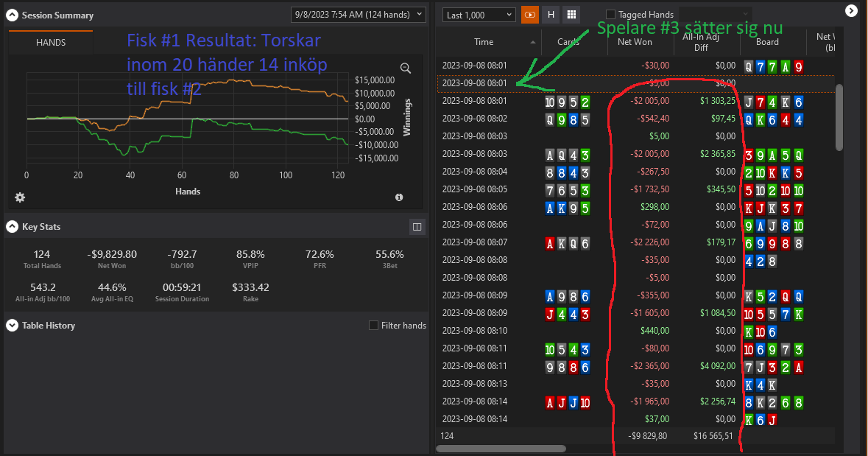868x456 pixels.
Task: Collapse the Session Summary panel
Action: pos(13,15)
